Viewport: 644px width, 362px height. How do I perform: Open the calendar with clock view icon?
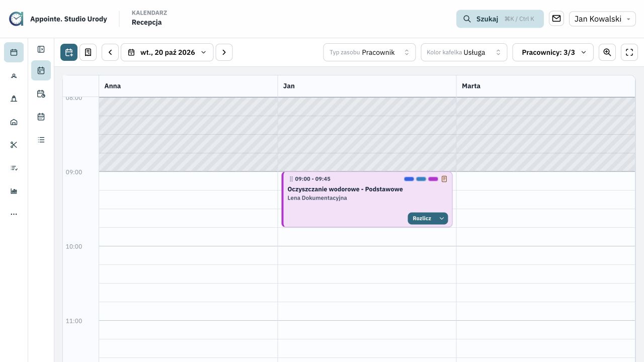click(41, 94)
